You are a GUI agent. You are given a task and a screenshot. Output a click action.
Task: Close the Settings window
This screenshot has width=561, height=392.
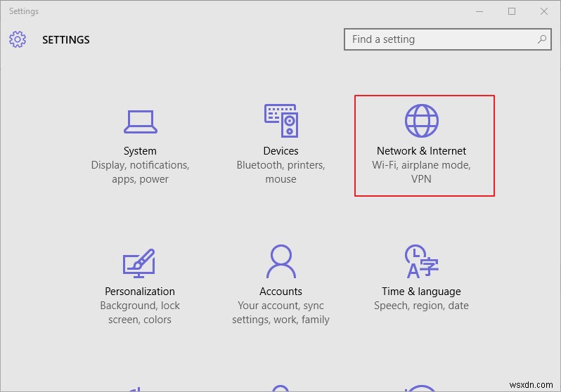click(x=544, y=11)
